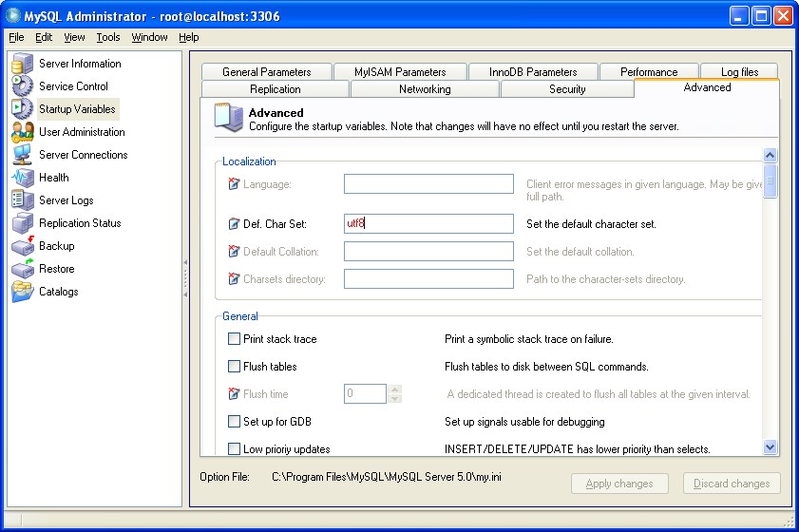Switch to the Replication tab

click(276, 89)
